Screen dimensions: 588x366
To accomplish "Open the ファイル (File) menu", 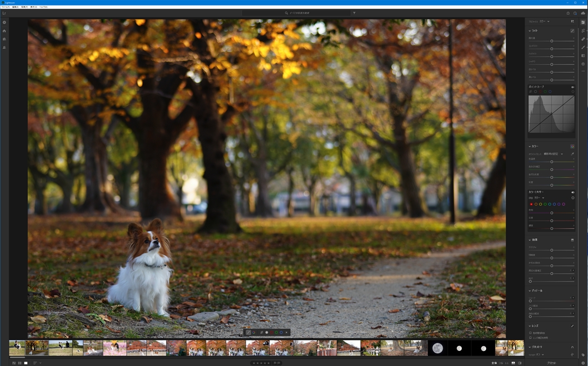I will (5, 7).
